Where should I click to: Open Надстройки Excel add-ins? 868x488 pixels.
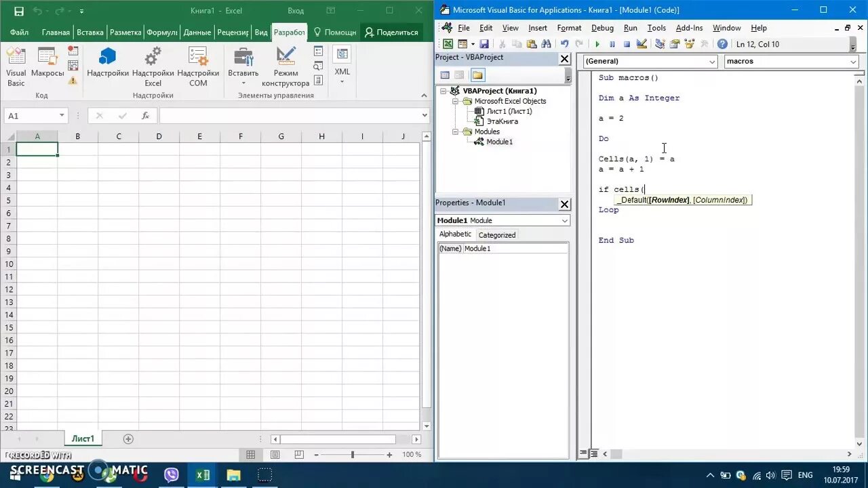[153, 67]
